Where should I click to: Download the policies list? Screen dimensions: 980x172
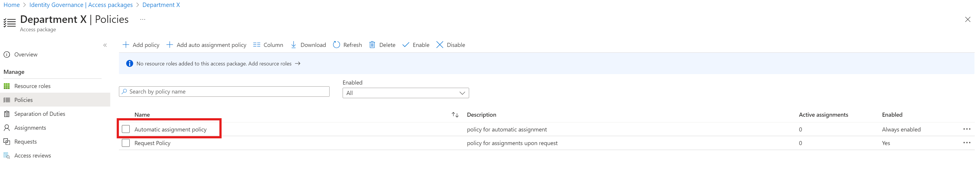coord(308,45)
